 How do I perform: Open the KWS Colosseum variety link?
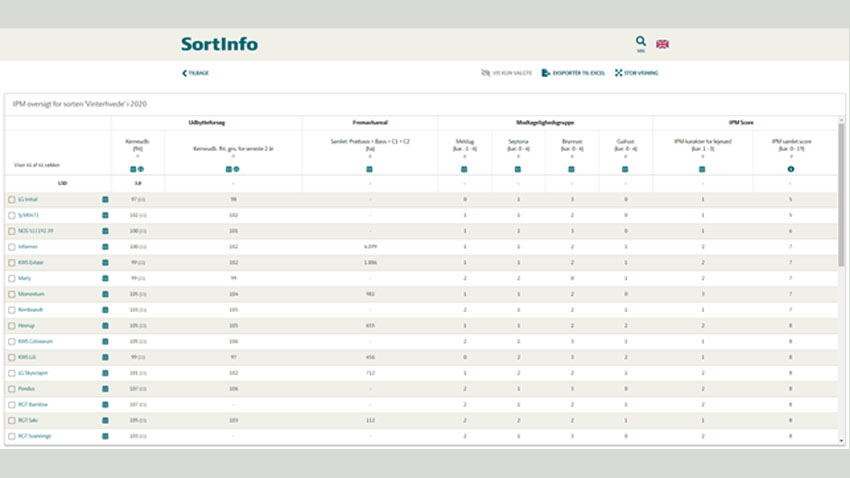pyautogui.click(x=35, y=341)
